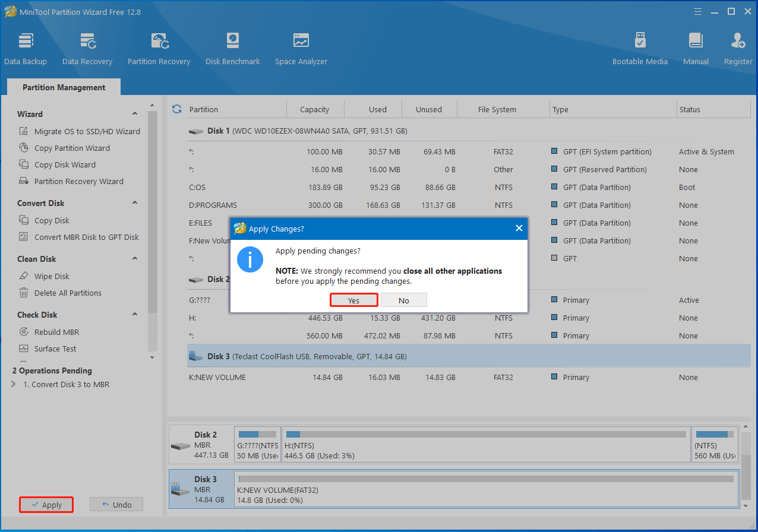Start the Partition Recovery Wizard

pyautogui.click(x=71, y=181)
